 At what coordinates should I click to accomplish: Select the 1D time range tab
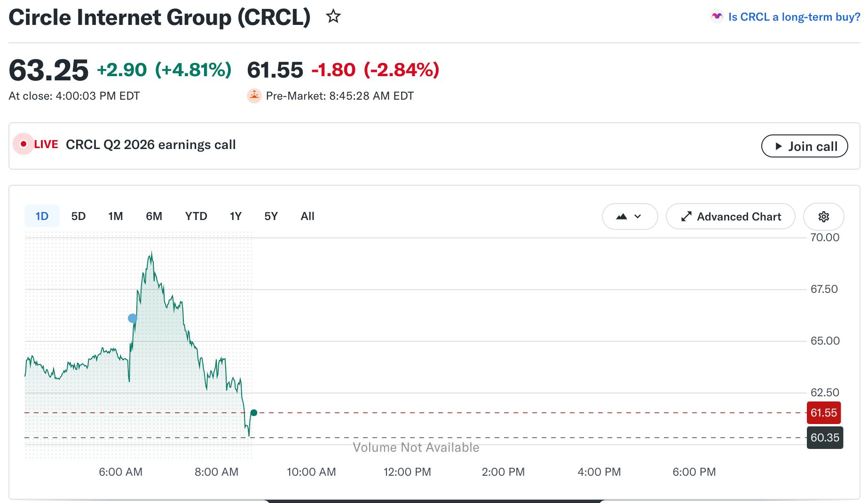click(x=42, y=216)
